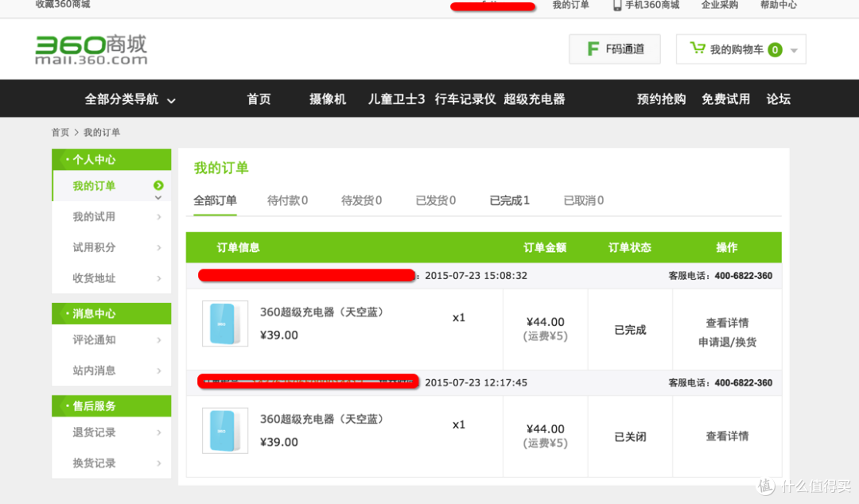Screen dimensions: 859x504
Task: Click the 消息中心 sidebar header
Action: click(x=112, y=313)
